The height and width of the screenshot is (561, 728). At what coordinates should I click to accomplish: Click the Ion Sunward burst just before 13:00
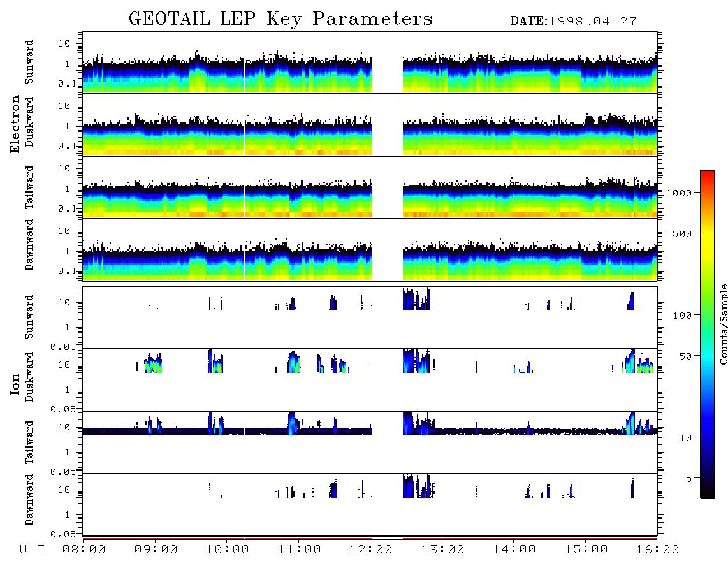coord(416,299)
